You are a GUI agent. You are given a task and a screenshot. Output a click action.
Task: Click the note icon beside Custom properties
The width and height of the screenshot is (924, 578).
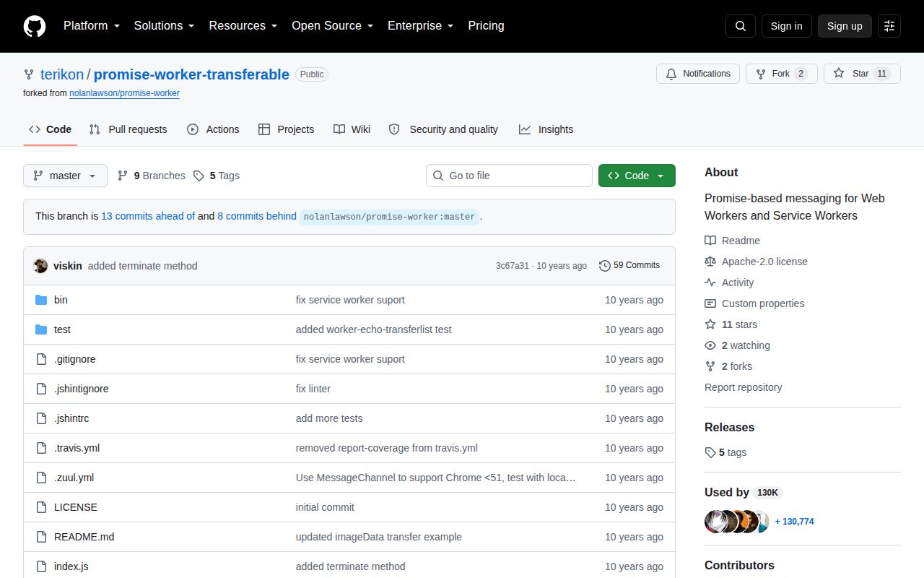(710, 303)
